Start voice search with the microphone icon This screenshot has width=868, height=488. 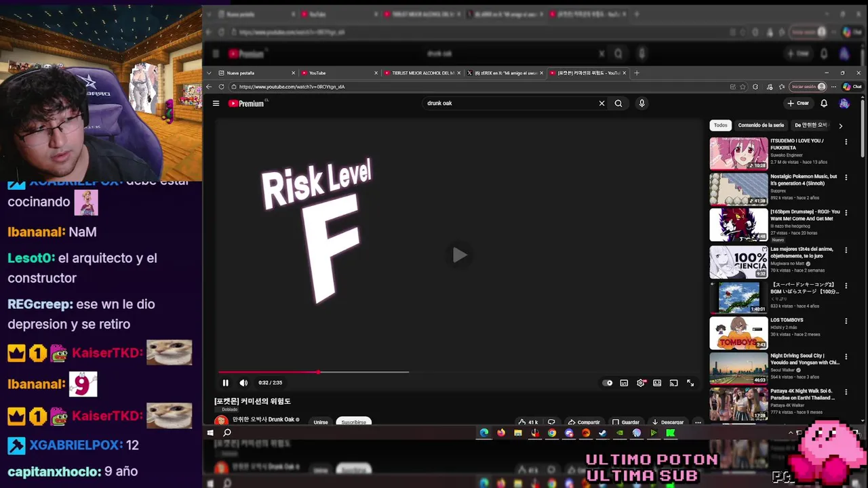coord(642,103)
